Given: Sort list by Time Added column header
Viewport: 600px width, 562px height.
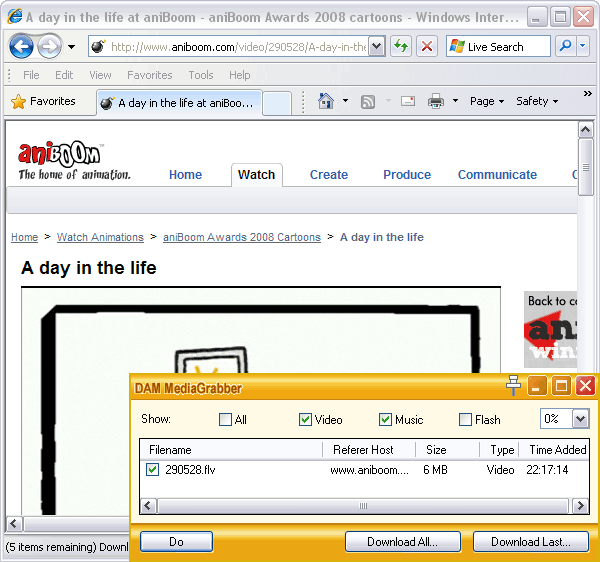Looking at the screenshot, I should 554,450.
